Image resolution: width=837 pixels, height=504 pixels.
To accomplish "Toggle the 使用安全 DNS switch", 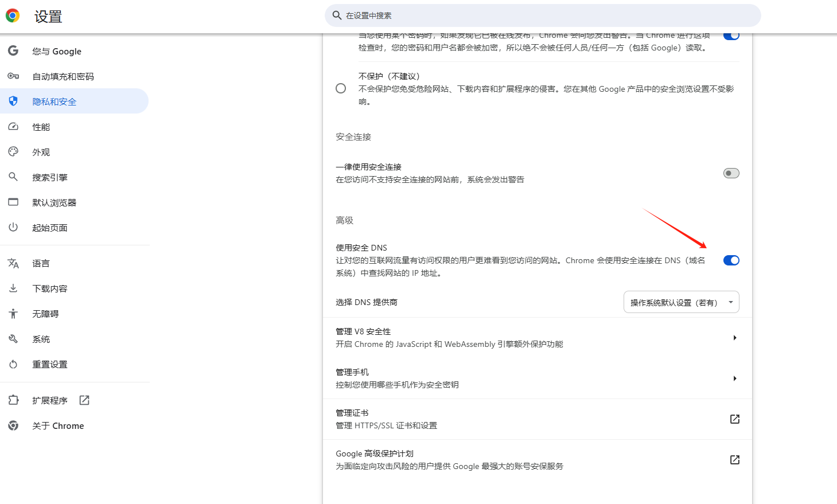I will tap(731, 260).
